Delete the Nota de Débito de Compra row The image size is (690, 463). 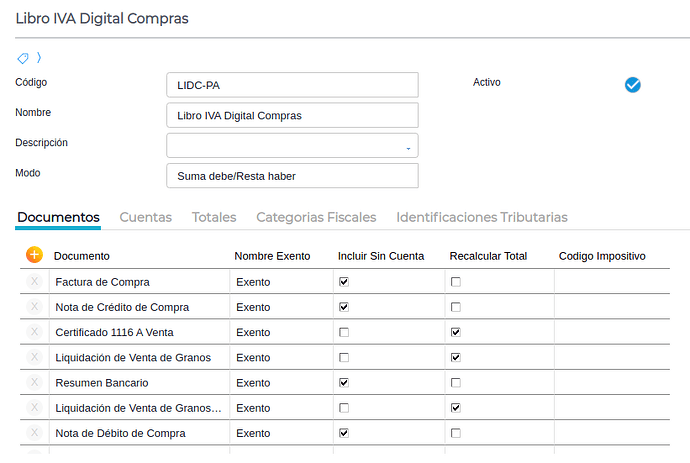[x=34, y=433]
